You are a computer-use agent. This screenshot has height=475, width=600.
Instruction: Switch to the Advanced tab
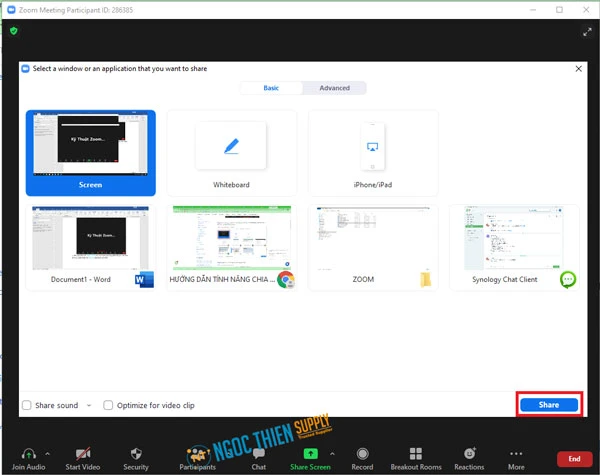point(334,88)
